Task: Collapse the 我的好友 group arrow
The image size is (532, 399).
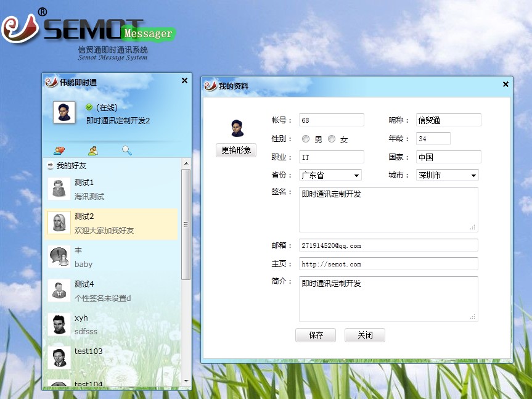Action: pos(50,165)
